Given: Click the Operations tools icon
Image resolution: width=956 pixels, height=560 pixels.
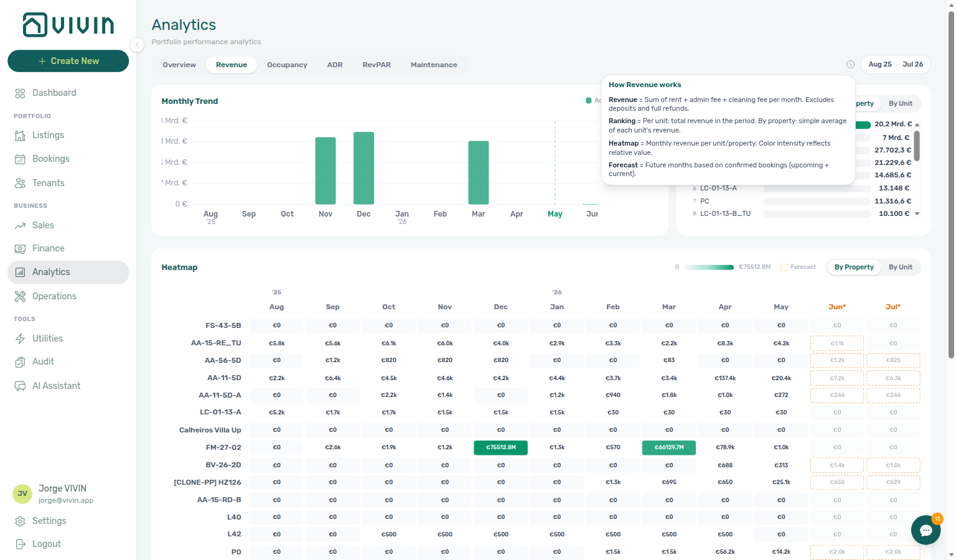Looking at the screenshot, I should pyautogui.click(x=20, y=296).
